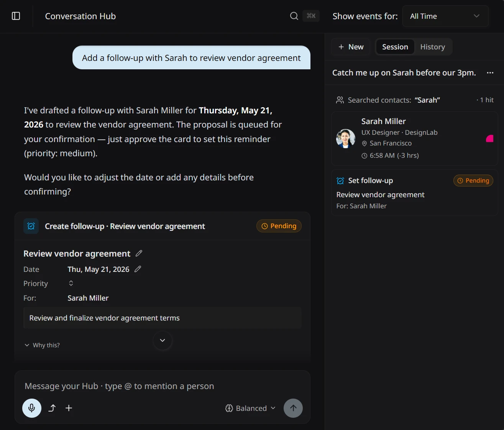Focus the 'Message your Hub' input
This screenshot has width=504, height=430.
(x=163, y=386)
